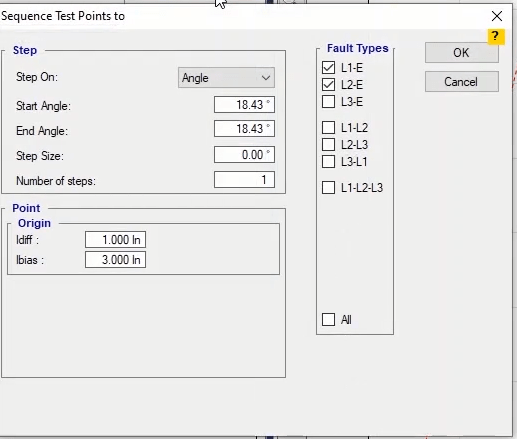Confirm with the OK button

click(x=462, y=53)
